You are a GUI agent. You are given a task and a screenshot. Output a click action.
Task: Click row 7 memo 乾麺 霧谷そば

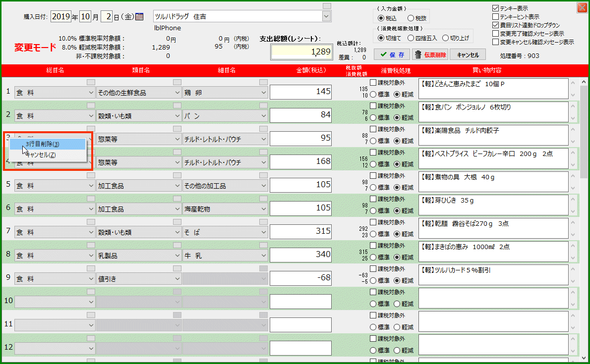493,228
